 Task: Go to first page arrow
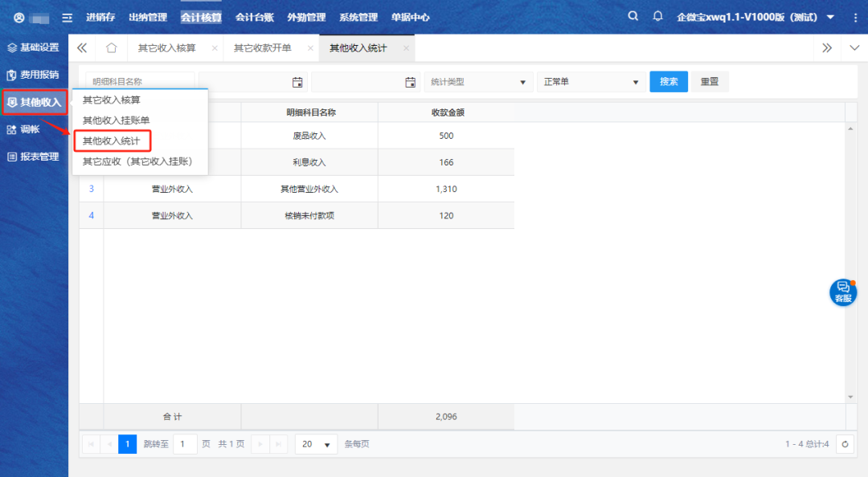tap(91, 444)
